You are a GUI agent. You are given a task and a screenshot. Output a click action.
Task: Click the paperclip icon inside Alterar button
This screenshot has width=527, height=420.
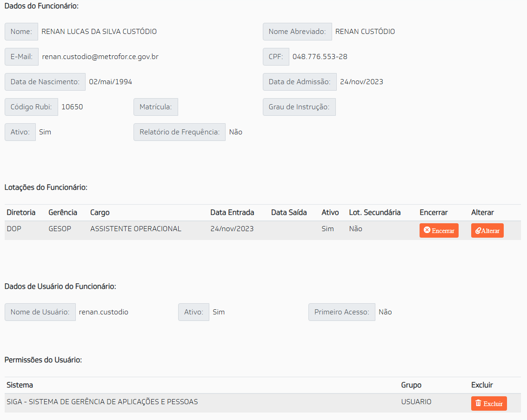(478, 231)
